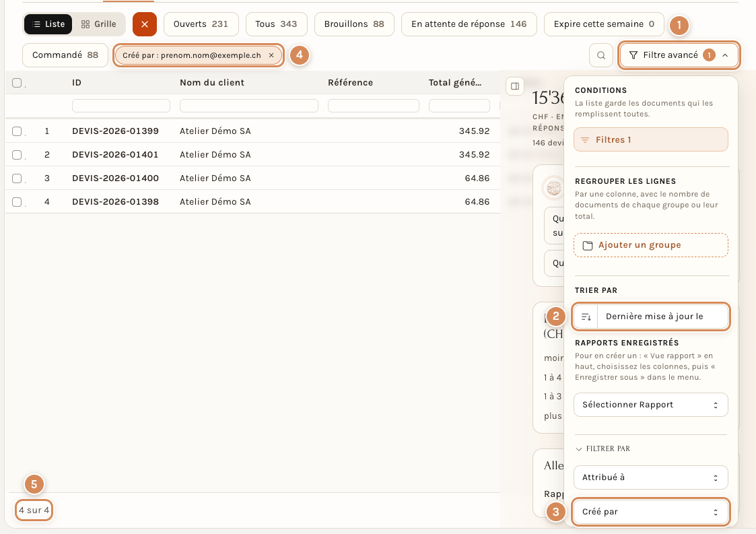
Task: Click the 4 sur 4 row count
Action: point(34,510)
